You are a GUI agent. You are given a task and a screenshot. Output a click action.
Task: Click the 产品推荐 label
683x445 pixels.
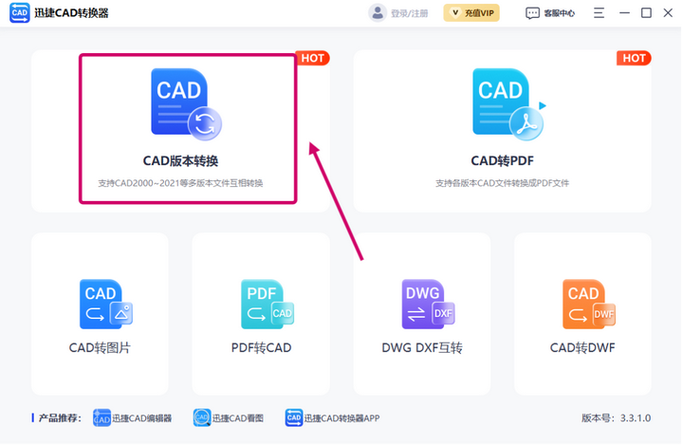(58, 418)
